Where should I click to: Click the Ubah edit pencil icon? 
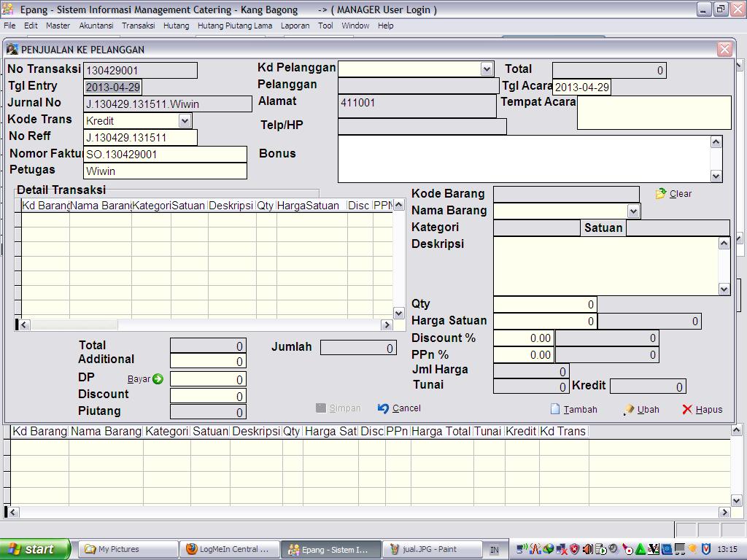(629, 410)
